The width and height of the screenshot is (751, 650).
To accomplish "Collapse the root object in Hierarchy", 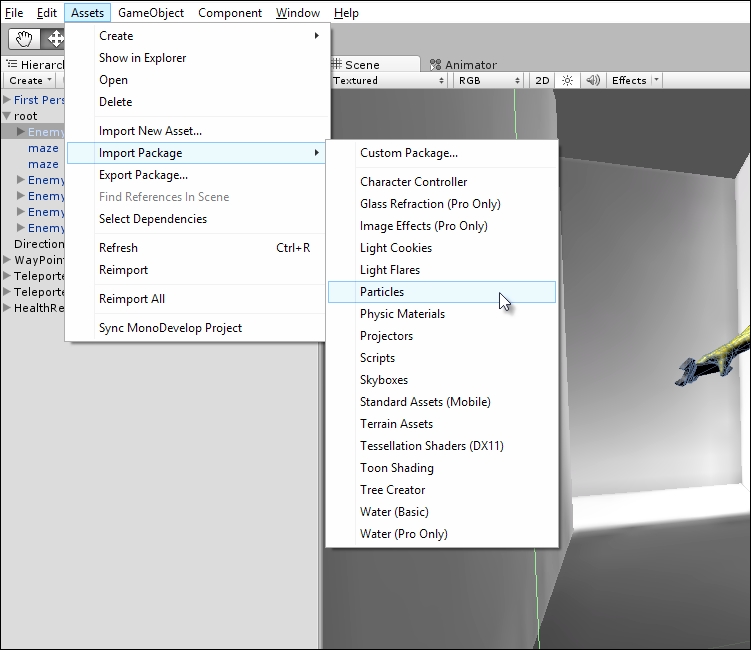I will click(7, 116).
